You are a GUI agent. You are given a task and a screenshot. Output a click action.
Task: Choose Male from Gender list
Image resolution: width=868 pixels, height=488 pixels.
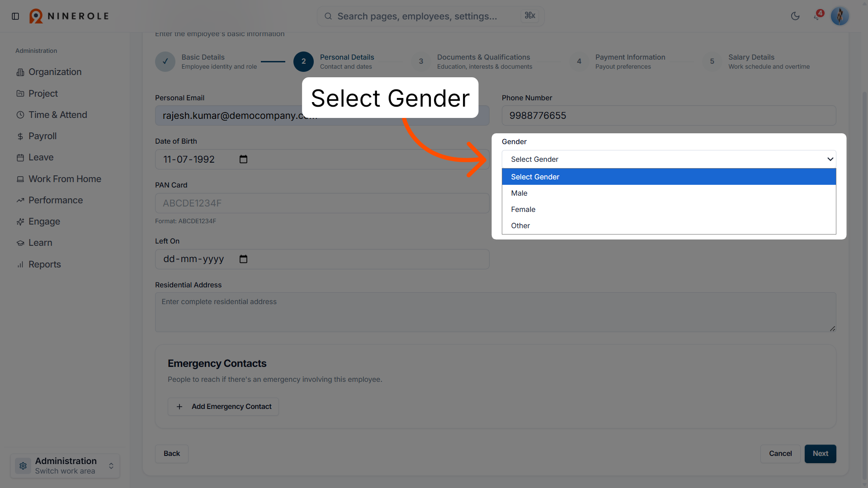tap(669, 193)
